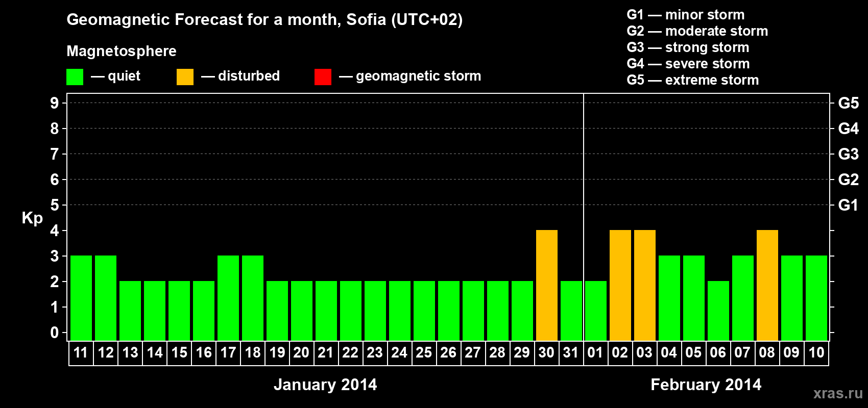Click the date label 05
868x408 pixels.
pyautogui.click(x=693, y=352)
